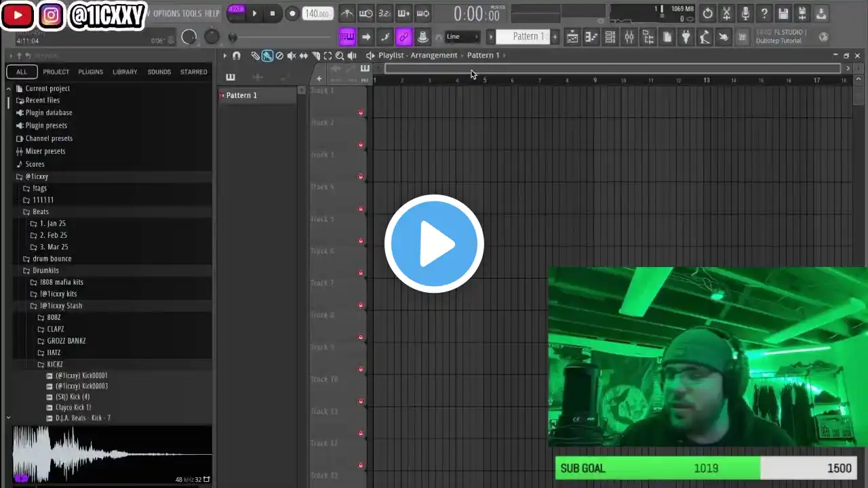
Task: Click the Record button in transport bar
Action: coord(292,13)
